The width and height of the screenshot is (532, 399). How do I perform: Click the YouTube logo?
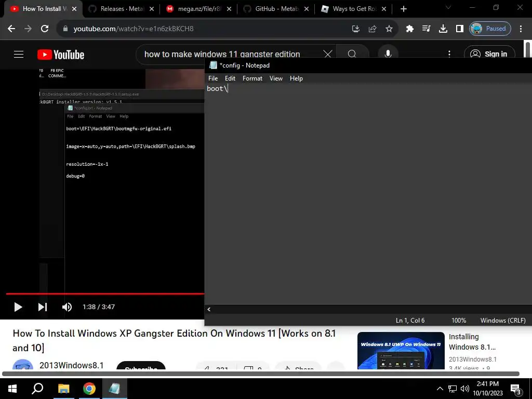pos(61,55)
